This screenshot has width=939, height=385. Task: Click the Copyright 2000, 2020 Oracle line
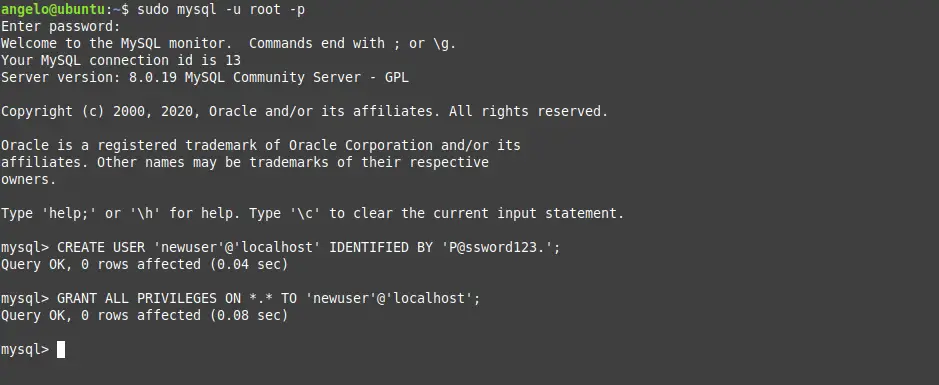point(304,111)
